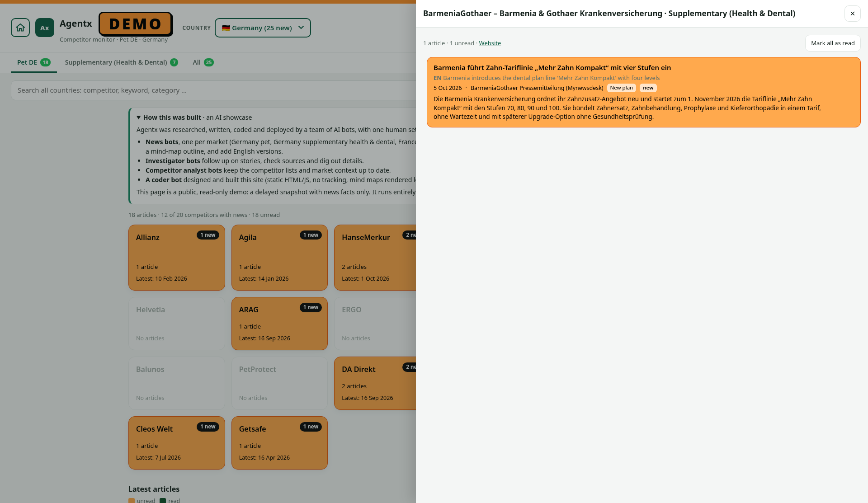The width and height of the screenshot is (868, 503).
Task: Click the '1 new' badge on ARAG
Action: [x=311, y=307]
